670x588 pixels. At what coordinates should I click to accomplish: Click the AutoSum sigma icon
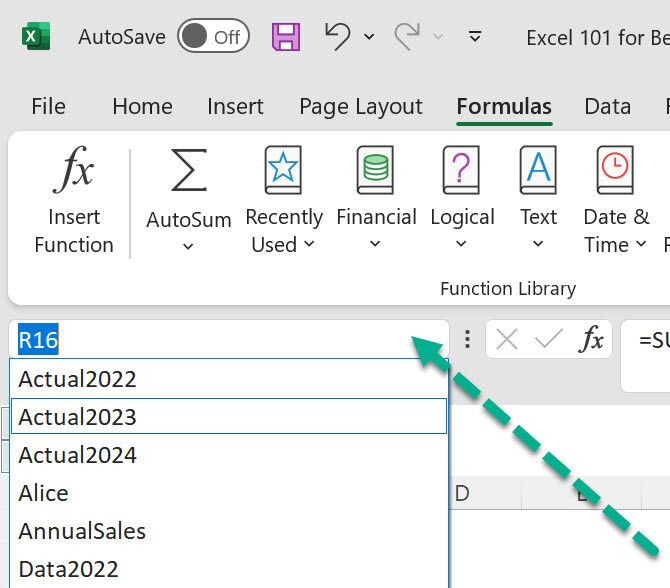click(188, 171)
